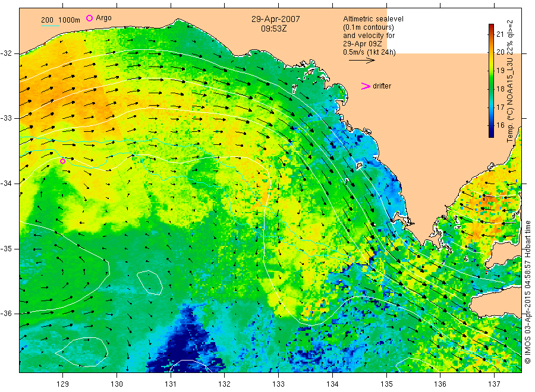Click the time label 09:53Z
This screenshot has width=535, height=392.
(274, 29)
